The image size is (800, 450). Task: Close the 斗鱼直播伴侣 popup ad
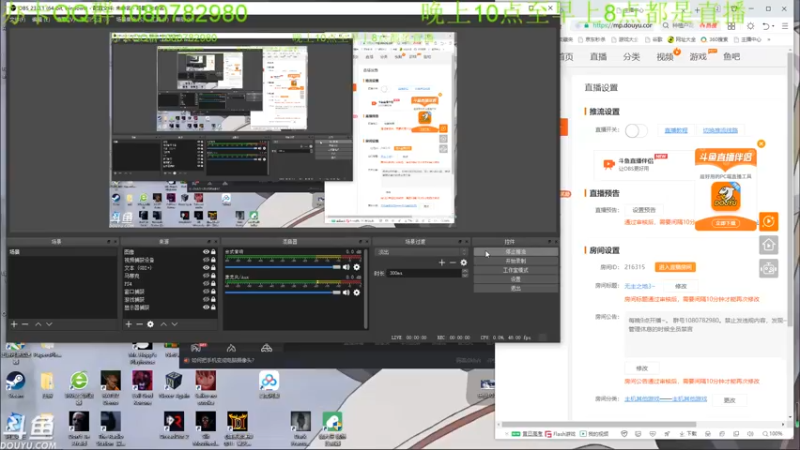[x=761, y=144]
